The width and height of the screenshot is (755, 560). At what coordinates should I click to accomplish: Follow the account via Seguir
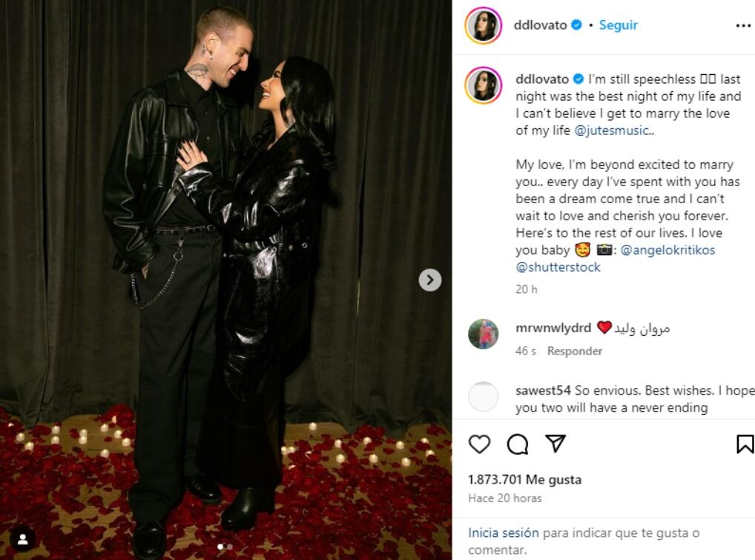pos(619,25)
